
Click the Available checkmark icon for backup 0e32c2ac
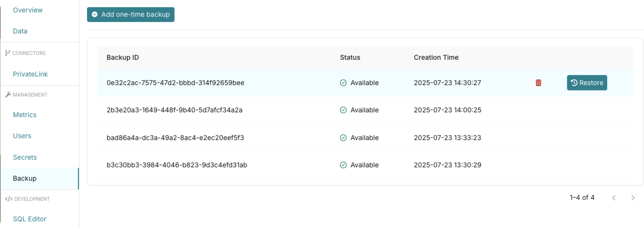[343, 83]
